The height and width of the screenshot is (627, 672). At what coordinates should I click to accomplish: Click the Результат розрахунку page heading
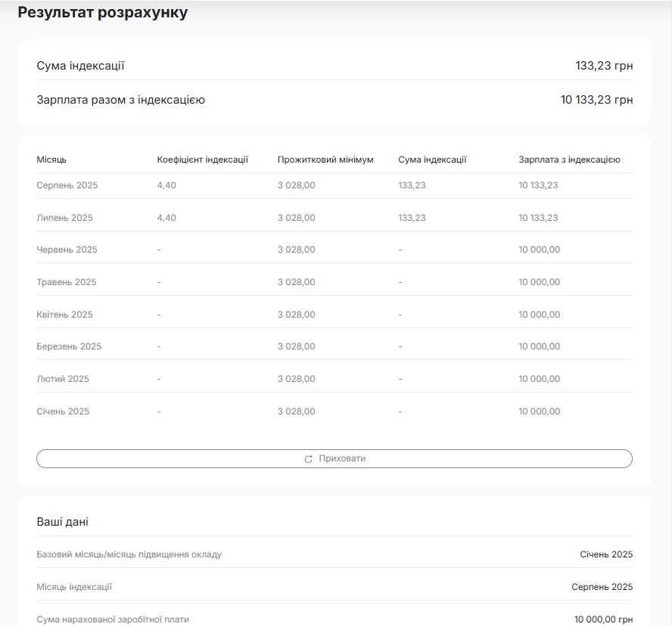(x=103, y=12)
